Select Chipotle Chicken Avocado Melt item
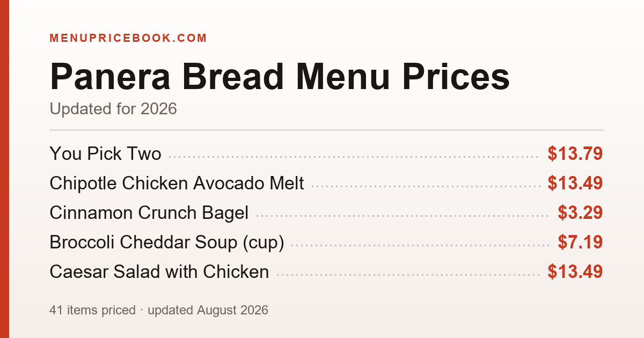644x338 pixels. [177, 183]
